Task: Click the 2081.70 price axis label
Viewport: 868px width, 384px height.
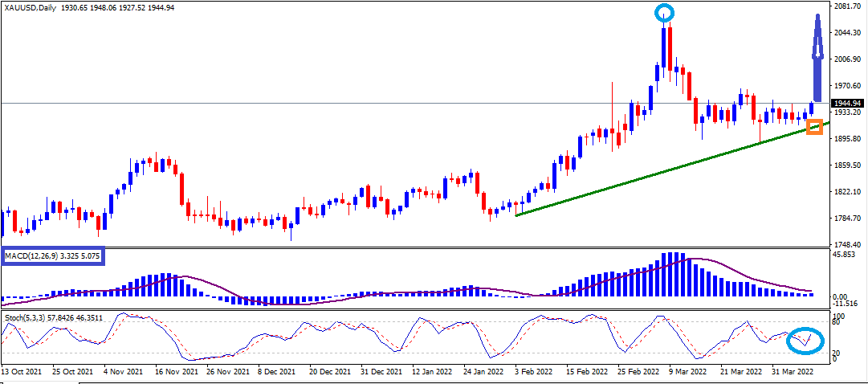Action: [848, 6]
